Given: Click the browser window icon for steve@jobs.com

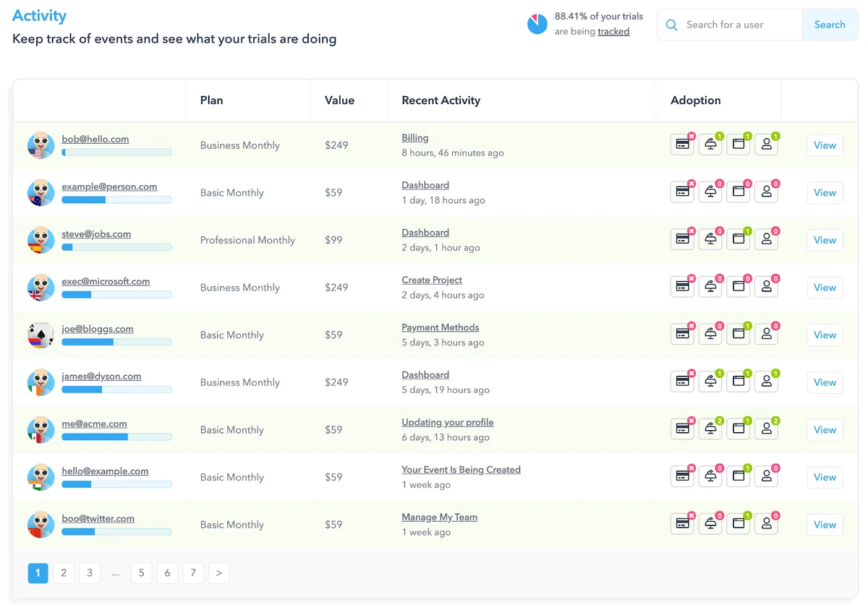Looking at the screenshot, I should tap(739, 240).
